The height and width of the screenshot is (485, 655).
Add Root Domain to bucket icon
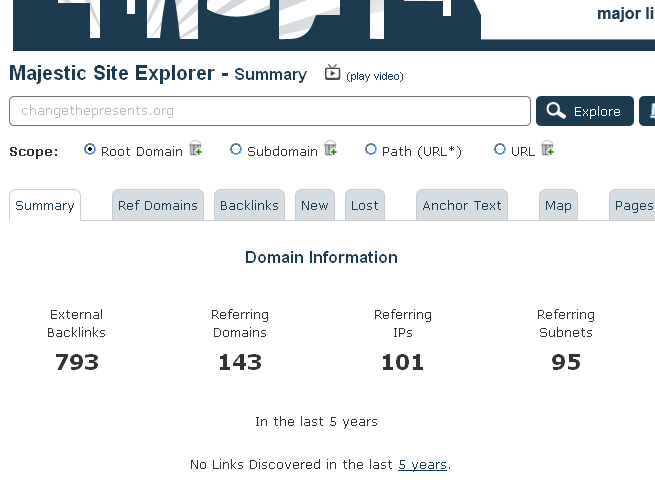click(195, 148)
